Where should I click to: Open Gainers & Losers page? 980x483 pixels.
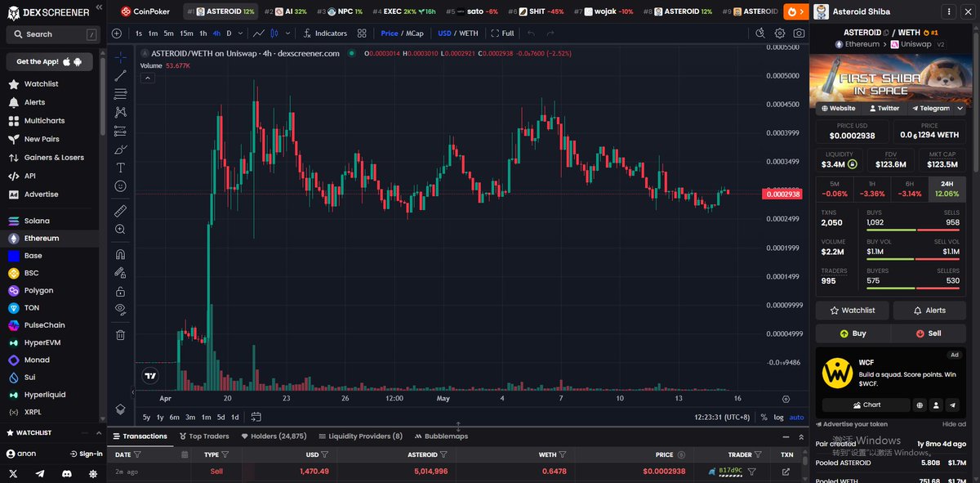pyautogui.click(x=47, y=158)
